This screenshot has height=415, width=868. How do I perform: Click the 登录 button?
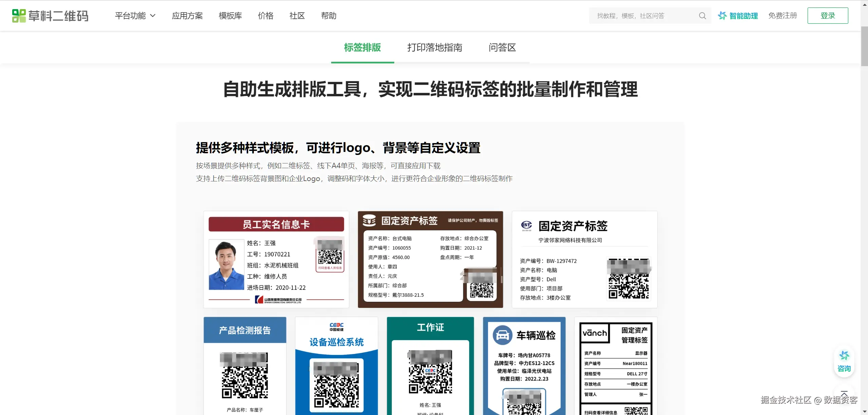(x=827, y=16)
